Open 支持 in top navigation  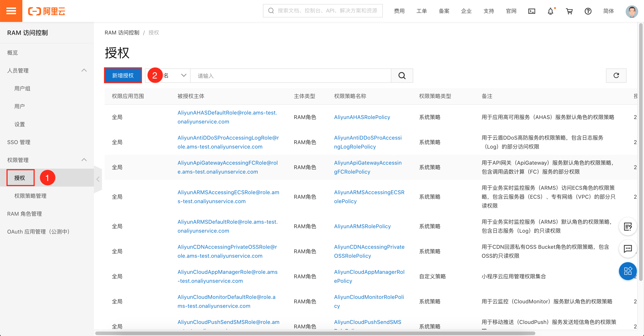point(489,11)
